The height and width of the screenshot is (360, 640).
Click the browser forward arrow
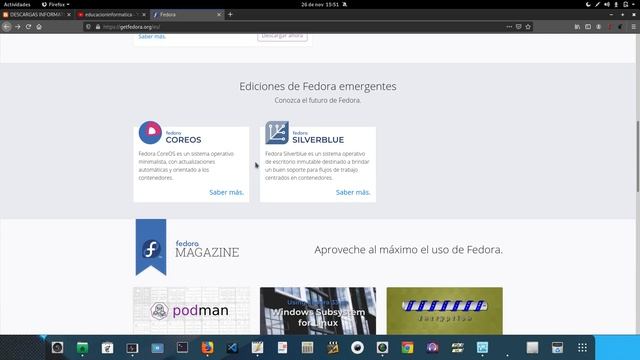click(18, 27)
